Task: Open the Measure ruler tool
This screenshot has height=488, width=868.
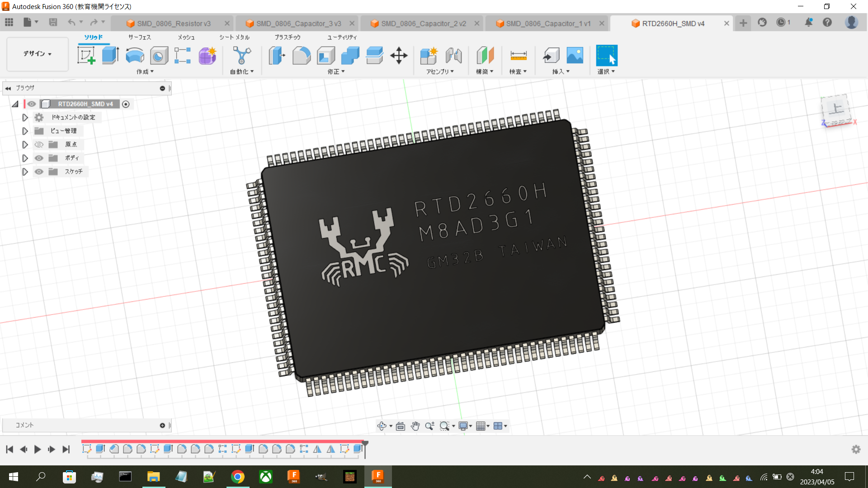Action: click(518, 56)
